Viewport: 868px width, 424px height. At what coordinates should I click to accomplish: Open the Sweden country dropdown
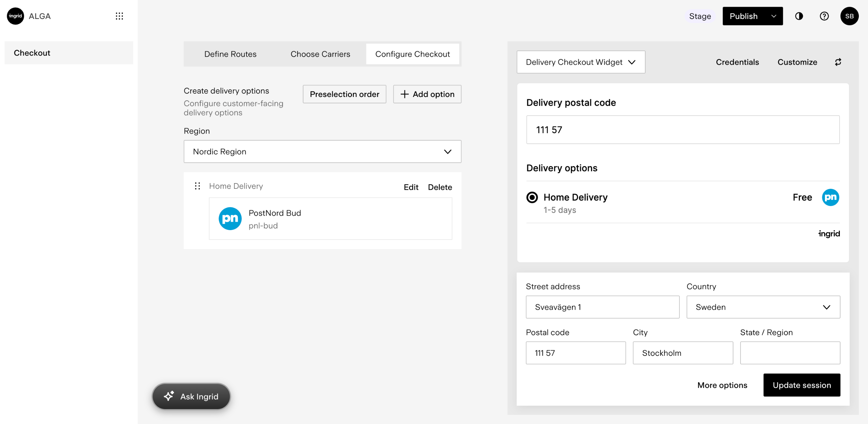pos(763,307)
